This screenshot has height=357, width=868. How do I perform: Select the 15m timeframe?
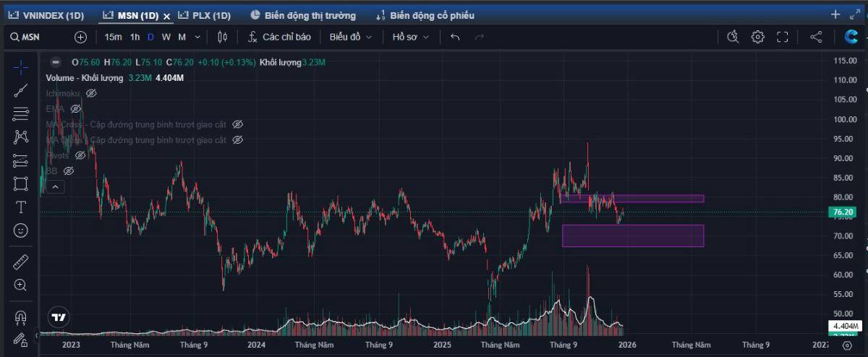pos(113,37)
